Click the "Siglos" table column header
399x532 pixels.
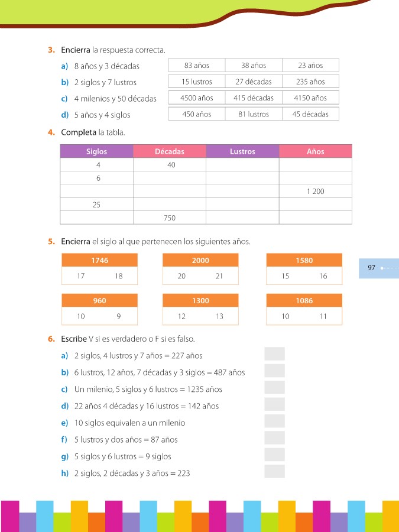tap(97, 151)
